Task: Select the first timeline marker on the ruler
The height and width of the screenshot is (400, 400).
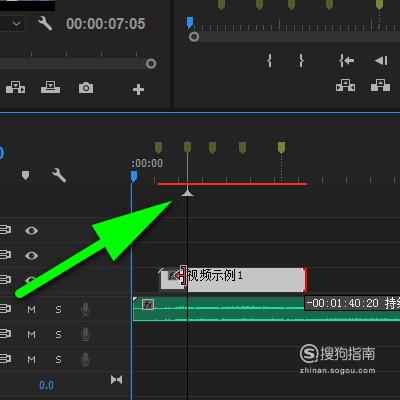Action: click(x=158, y=148)
